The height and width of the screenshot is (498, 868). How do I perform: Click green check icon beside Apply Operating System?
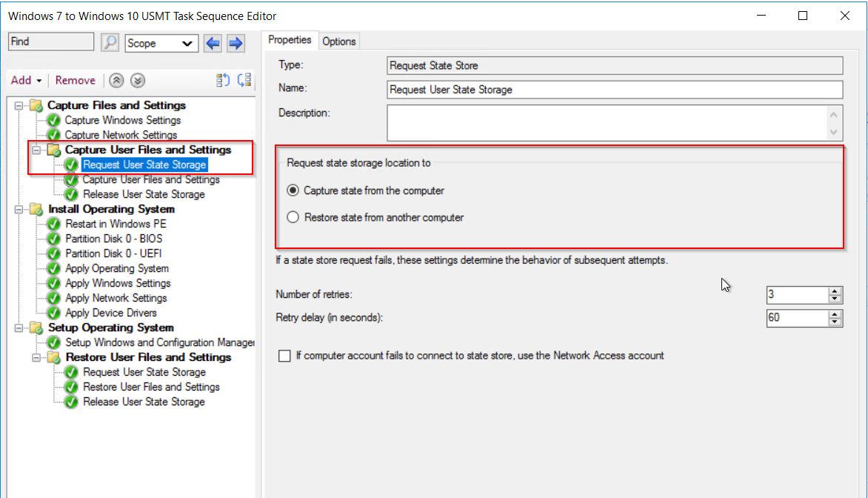coord(53,269)
